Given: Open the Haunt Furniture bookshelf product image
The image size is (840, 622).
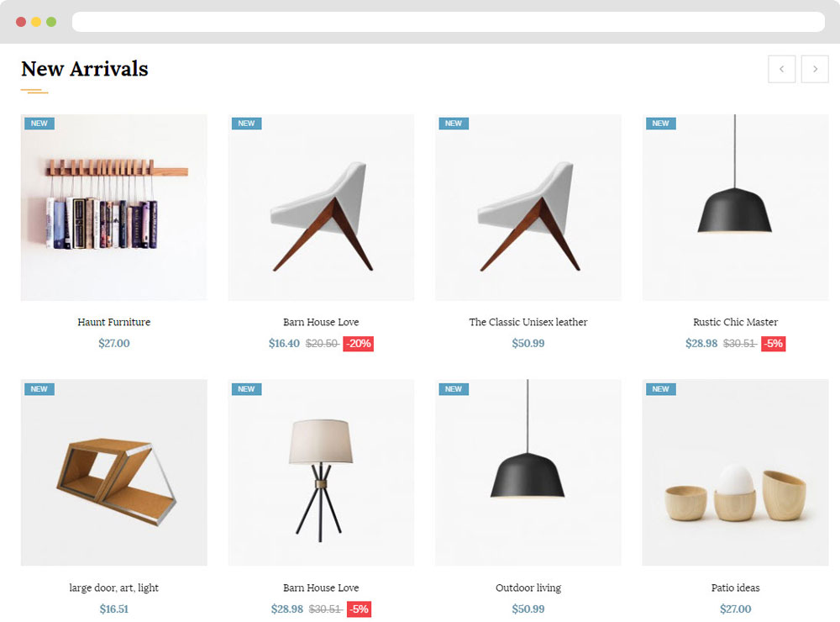Looking at the screenshot, I should pos(113,207).
